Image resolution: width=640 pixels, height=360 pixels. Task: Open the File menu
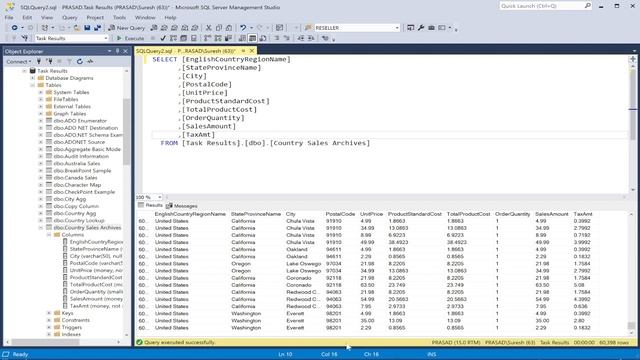(9, 18)
